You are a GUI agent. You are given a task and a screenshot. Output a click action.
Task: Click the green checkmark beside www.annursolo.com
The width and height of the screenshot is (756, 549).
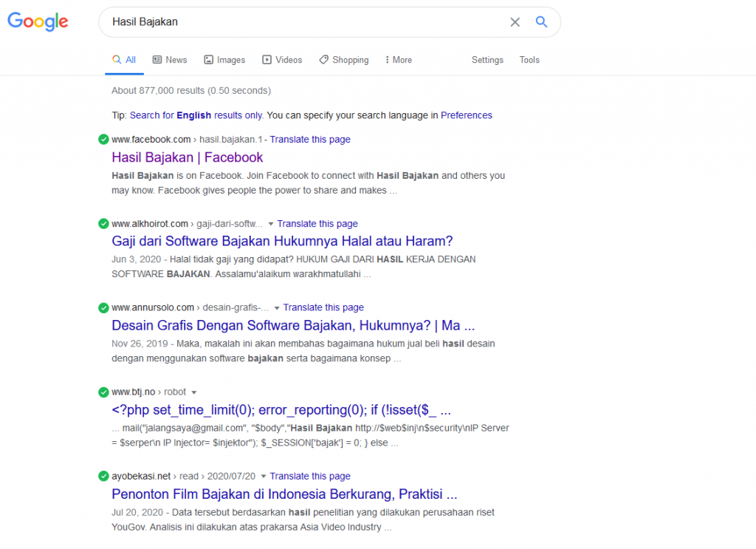(x=103, y=308)
